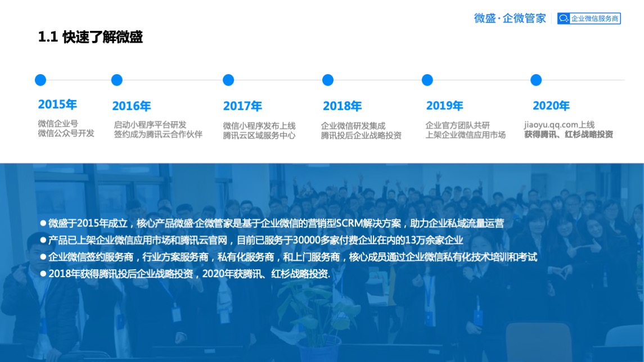Select the 微信小程序发布上线 description text
This screenshot has height=362, width=644.
[x=259, y=125]
